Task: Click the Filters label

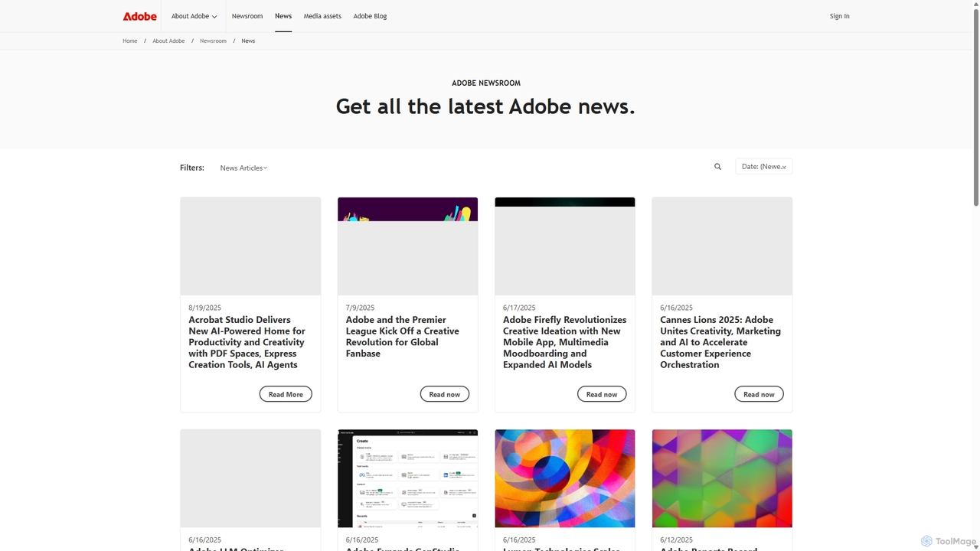Action: [192, 168]
